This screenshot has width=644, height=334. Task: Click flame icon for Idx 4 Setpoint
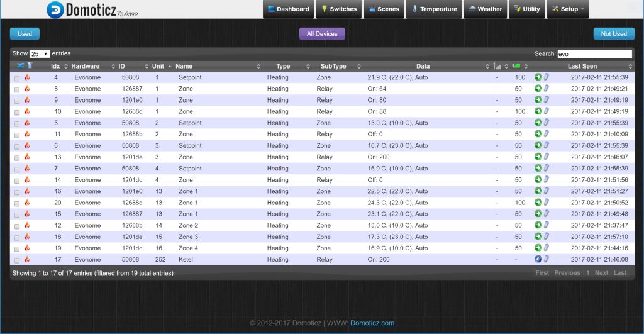[27, 77]
